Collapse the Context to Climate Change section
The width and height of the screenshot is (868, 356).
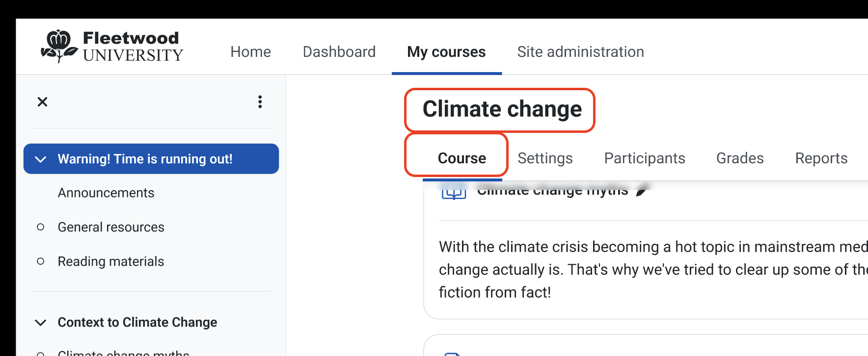click(41, 323)
